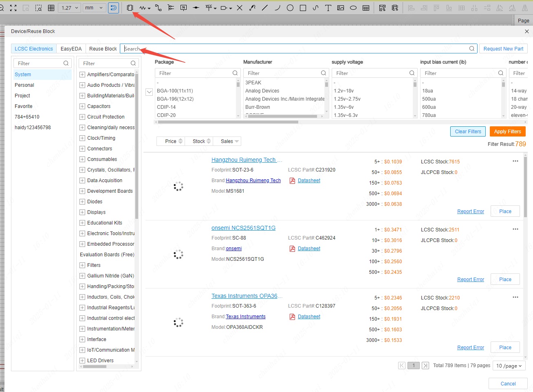Image resolution: width=533 pixels, height=392 pixels.
Task: Click the Clear Filters button
Action: (468, 131)
